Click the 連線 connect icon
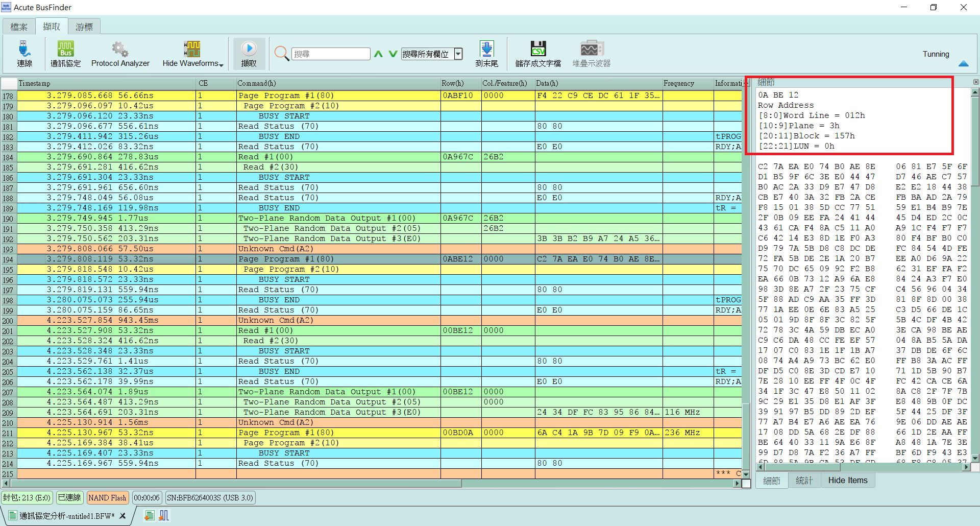Image resolution: width=980 pixels, height=526 pixels. (24, 49)
